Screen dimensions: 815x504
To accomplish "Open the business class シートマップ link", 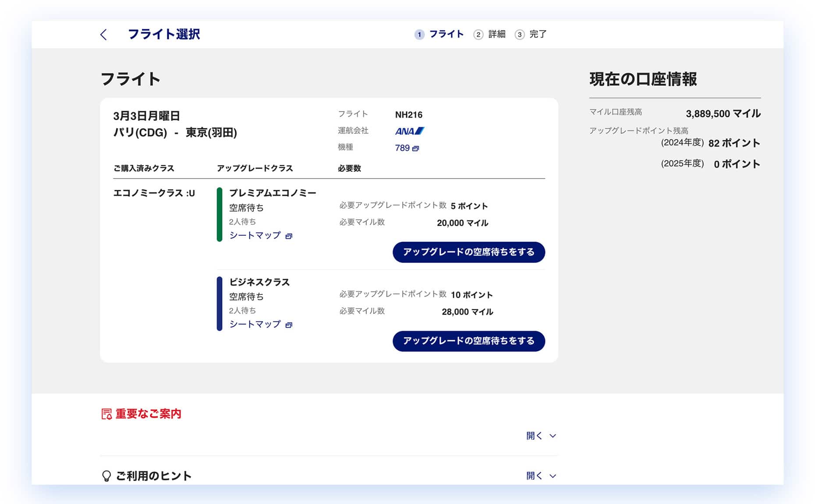I will (255, 324).
